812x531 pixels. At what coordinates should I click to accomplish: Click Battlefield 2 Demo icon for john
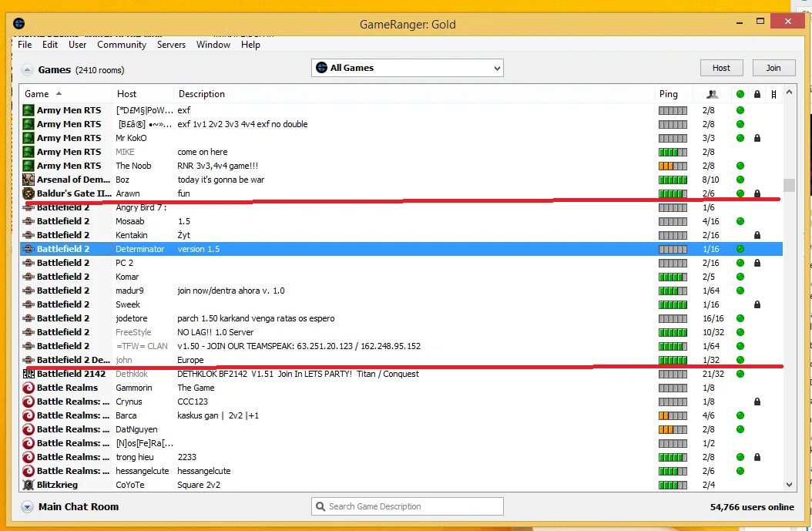click(x=29, y=360)
